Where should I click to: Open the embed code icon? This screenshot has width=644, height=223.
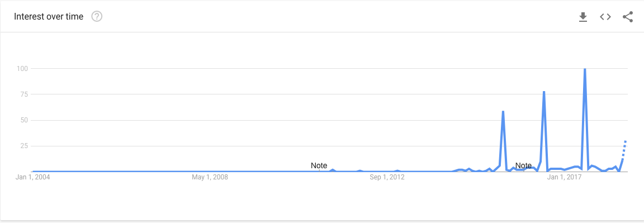click(x=605, y=17)
